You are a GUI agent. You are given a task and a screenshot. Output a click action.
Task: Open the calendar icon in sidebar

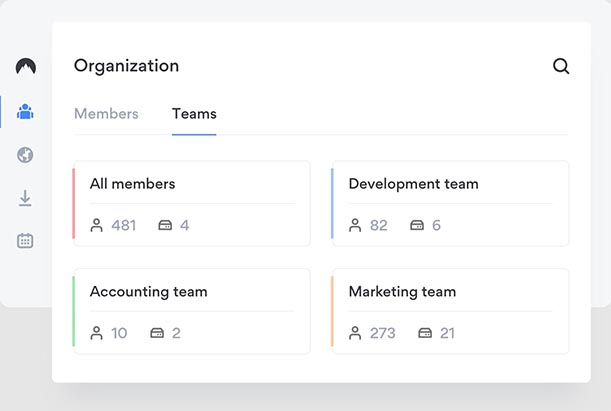pos(25,240)
